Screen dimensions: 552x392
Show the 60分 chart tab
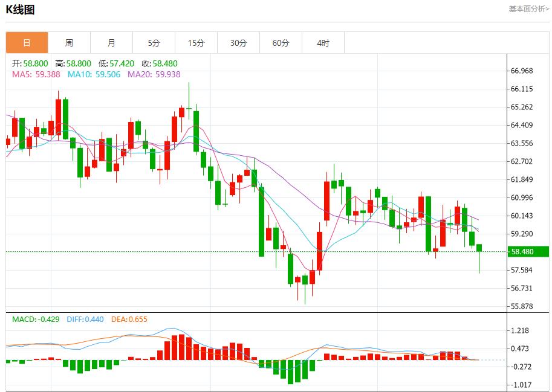click(281, 43)
